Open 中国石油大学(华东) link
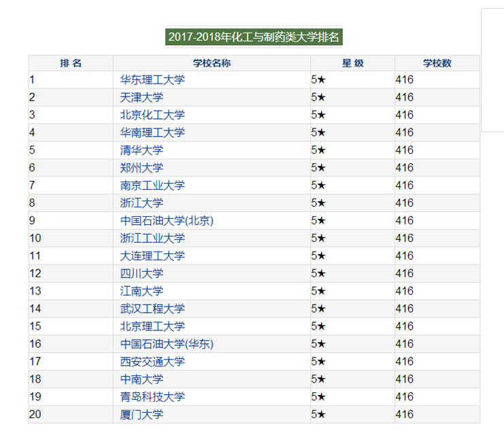The image size is (504, 433). (167, 345)
